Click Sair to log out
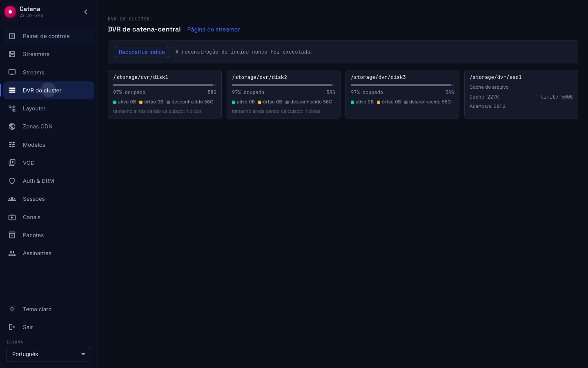This screenshot has height=368, width=588. [x=49, y=327]
